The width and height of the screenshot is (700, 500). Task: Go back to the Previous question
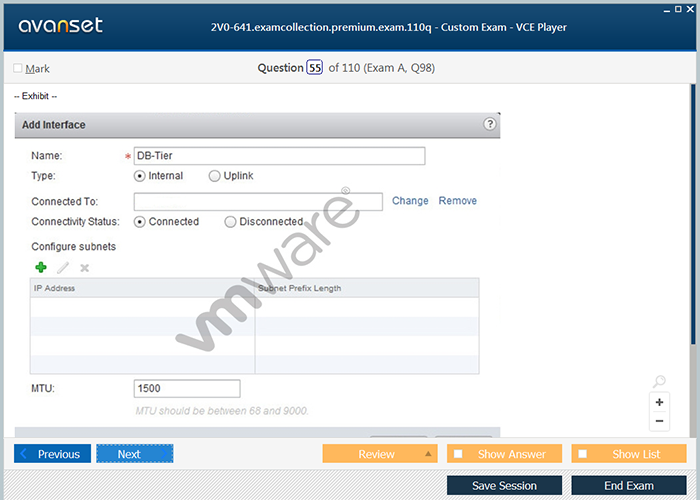click(x=53, y=454)
